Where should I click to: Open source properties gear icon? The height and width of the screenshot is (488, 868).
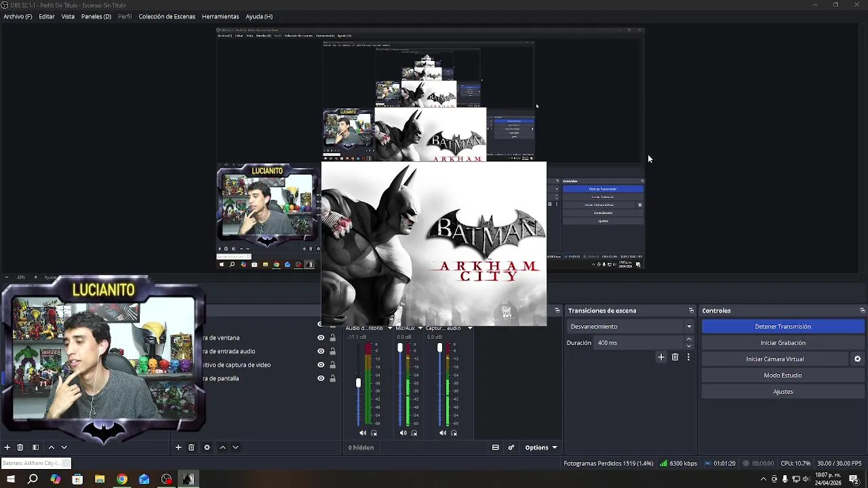pos(207,447)
